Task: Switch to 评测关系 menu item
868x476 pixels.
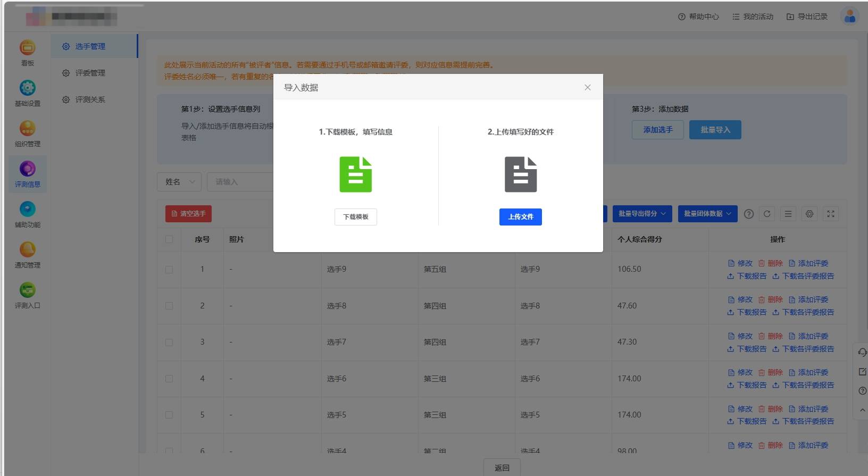Action: (90, 99)
